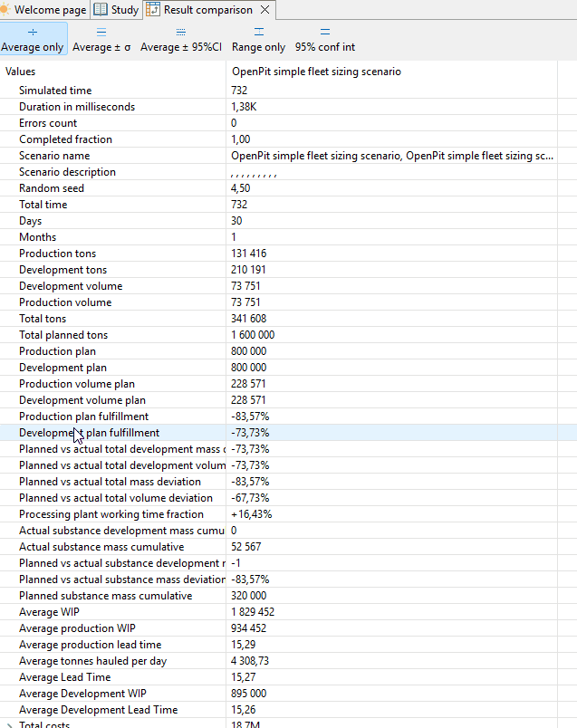Expand the Total costs row
This screenshot has height=728, width=577.
[x=9, y=725]
